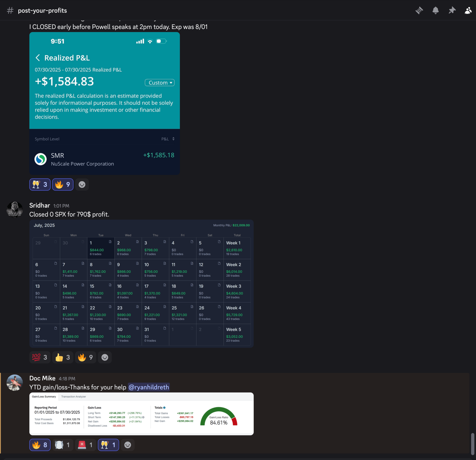Select the Gain/Loss Summary tab
Viewport: 476px width, 460px height.
click(44, 396)
